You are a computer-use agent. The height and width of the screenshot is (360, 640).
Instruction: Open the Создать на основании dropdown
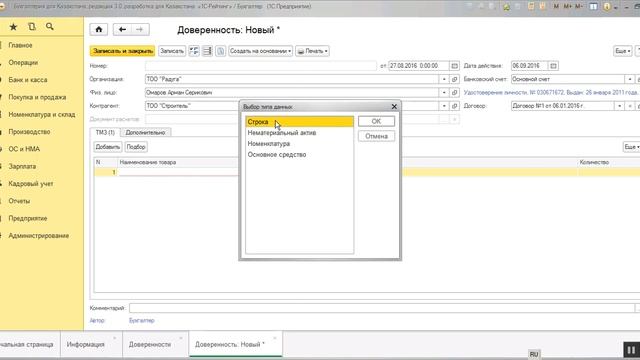(x=260, y=51)
